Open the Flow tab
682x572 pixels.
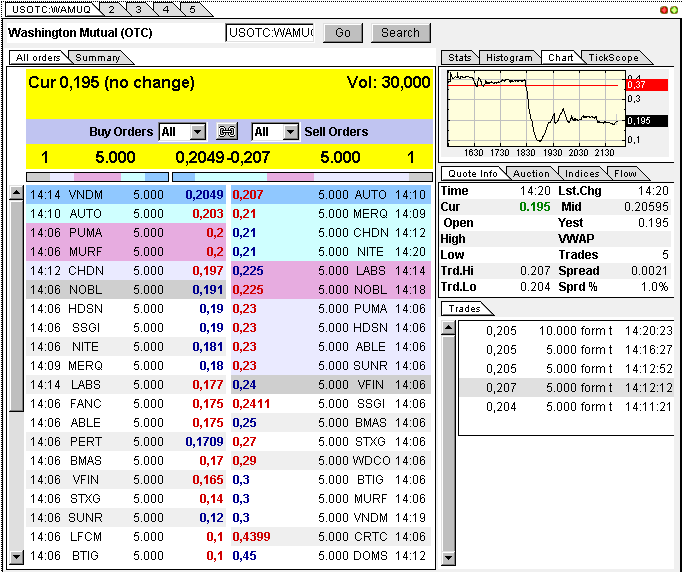coord(625,174)
